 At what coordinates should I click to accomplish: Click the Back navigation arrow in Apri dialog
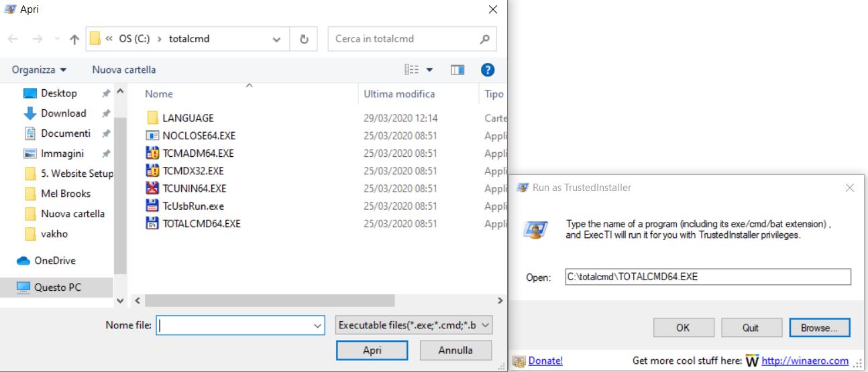pos(13,40)
